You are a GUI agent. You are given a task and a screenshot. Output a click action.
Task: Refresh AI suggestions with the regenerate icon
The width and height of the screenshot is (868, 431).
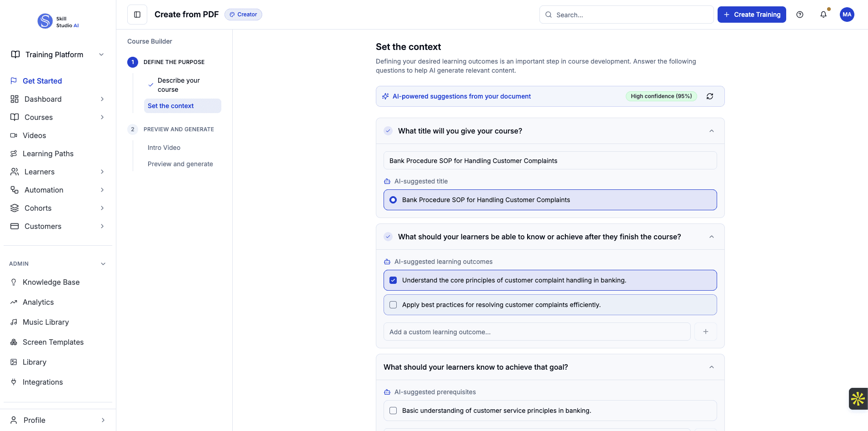click(710, 96)
